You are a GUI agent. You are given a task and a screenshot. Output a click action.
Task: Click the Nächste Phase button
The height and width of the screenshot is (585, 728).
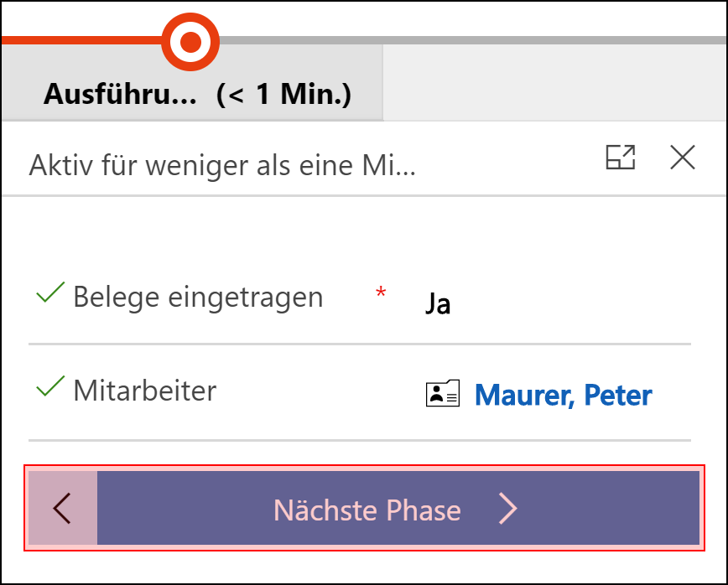click(398, 508)
